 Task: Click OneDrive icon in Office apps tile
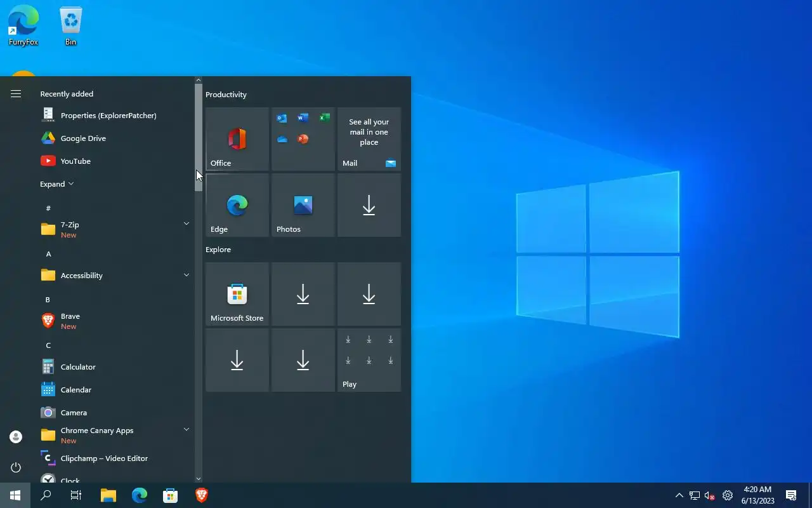pos(282,139)
